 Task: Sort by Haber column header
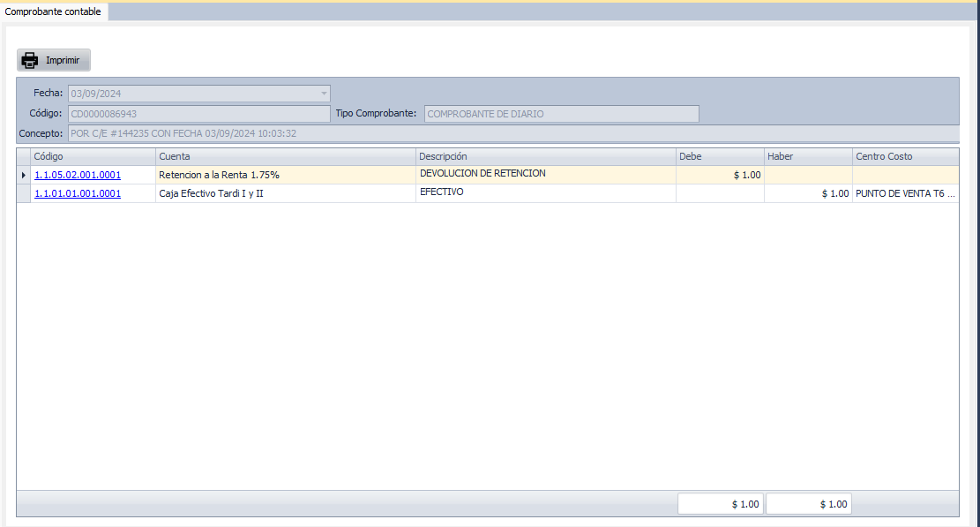point(808,156)
